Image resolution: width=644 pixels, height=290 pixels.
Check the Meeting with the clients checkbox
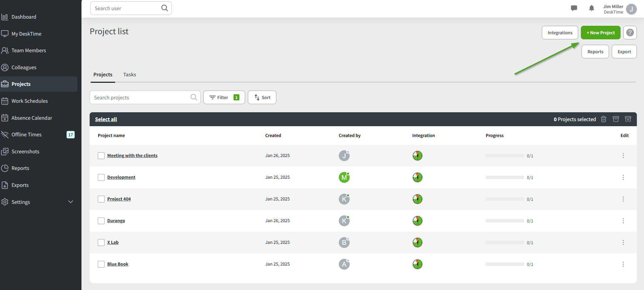[101, 156]
